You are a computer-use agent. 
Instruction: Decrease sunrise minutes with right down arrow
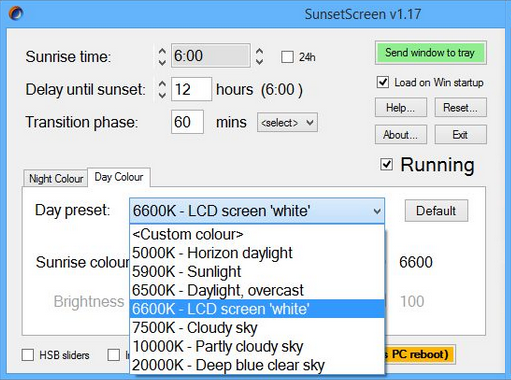[x=259, y=62]
